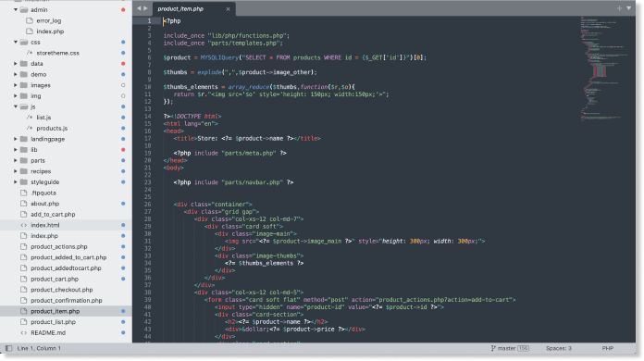Open index.php inside admin folder
The width and height of the screenshot is (644, 361).
click(x=50, y=31)
